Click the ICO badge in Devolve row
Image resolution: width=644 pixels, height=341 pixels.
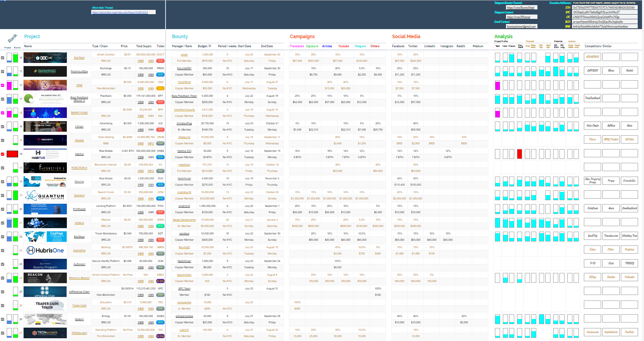point(160,185)
